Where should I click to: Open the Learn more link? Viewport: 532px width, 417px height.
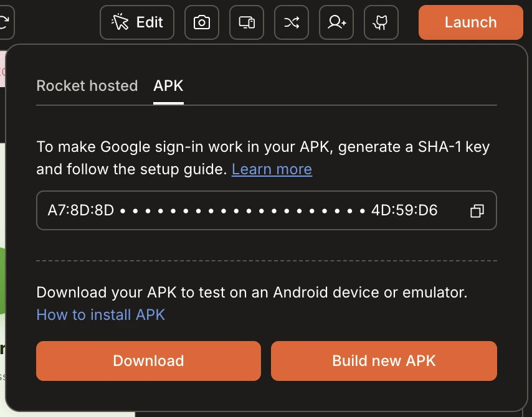pos(272,169)
